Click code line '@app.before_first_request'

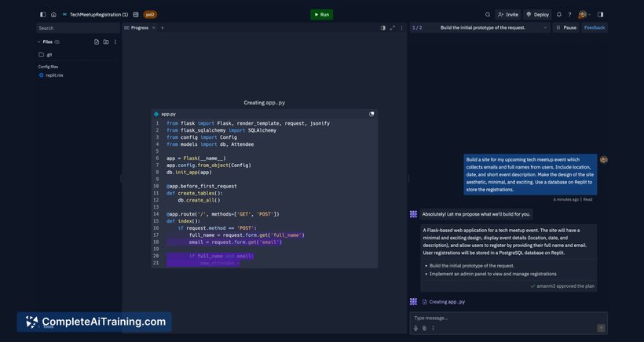click(x=202, y=186)
